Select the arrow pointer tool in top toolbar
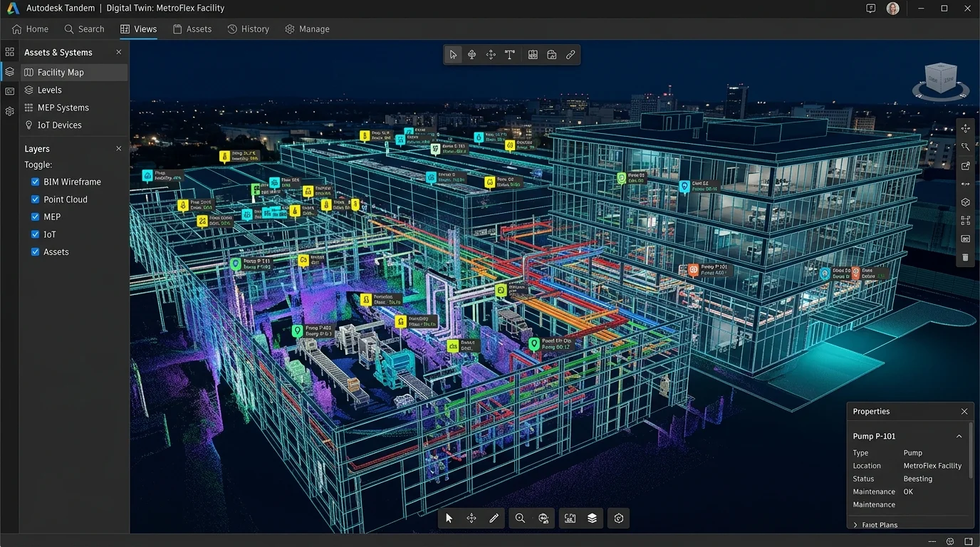Viewport: 980px width, 547px height. [453, 55]
